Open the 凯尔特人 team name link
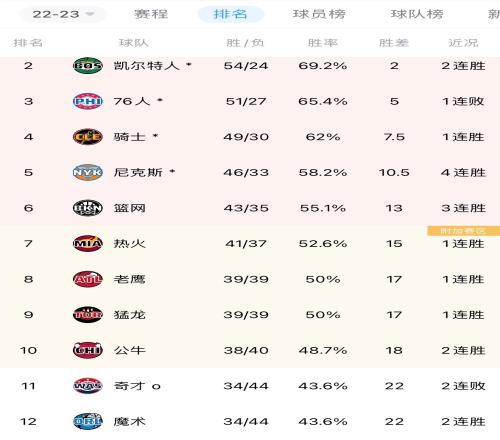The height and width of the screenshot is (440, 500). tap(147, 66)
